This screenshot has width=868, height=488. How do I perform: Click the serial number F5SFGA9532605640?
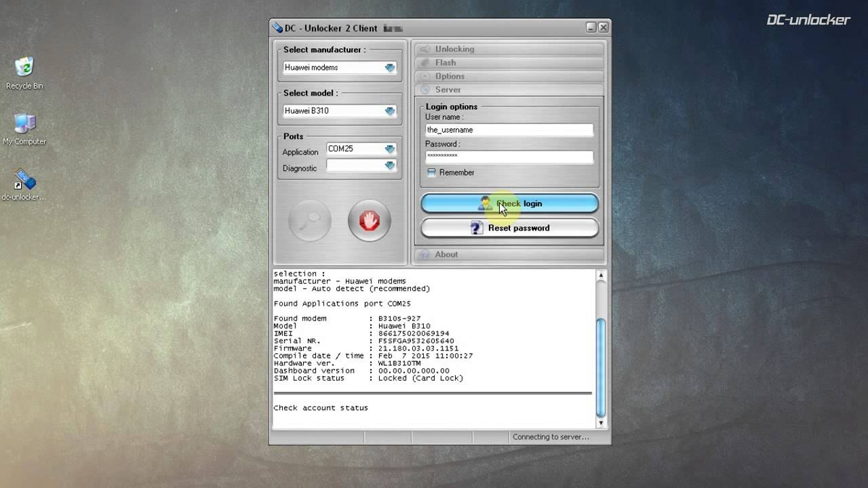416,341
